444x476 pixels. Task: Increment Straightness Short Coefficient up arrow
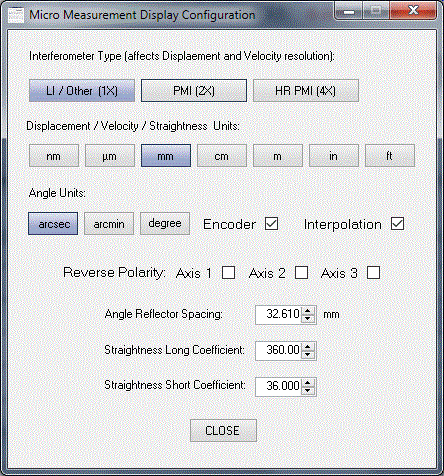[308, 383]
